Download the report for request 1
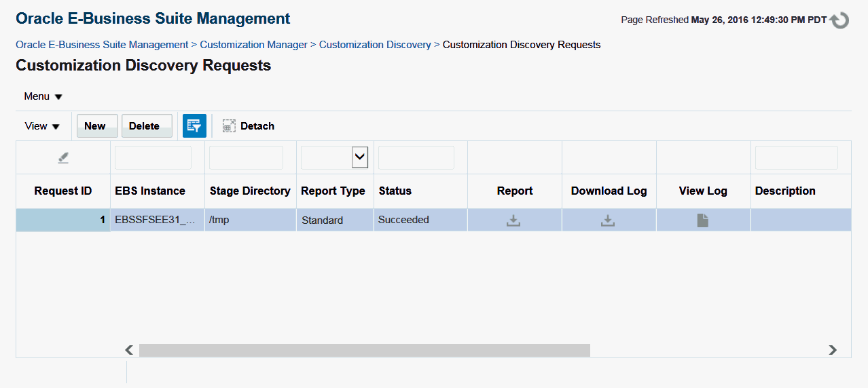Viewport: 868px width, 388px height. (513, 220)
